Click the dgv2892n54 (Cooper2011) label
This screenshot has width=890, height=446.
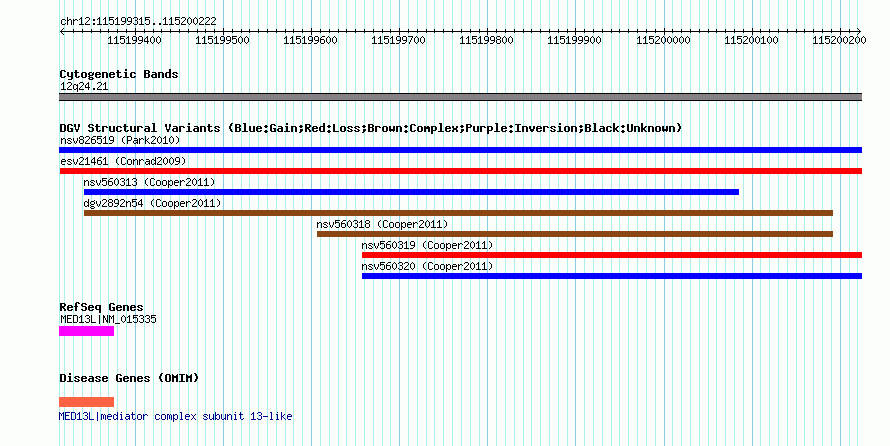click(x=152, y=203)
